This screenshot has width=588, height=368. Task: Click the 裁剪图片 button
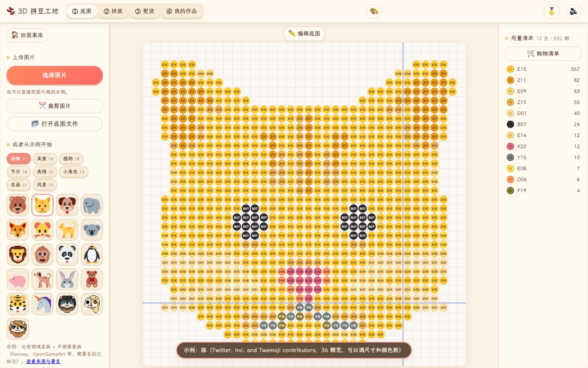click(x=55, y=106)
